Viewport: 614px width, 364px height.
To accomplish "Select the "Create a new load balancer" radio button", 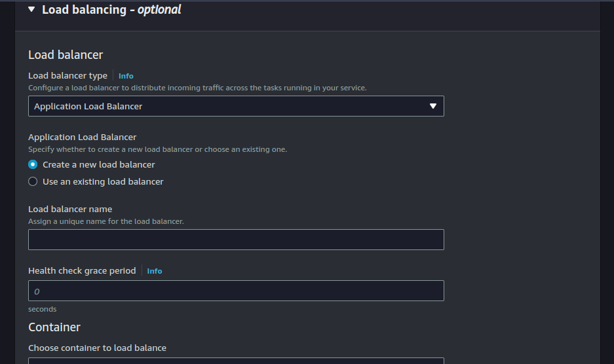I will (x=33, y=164).
